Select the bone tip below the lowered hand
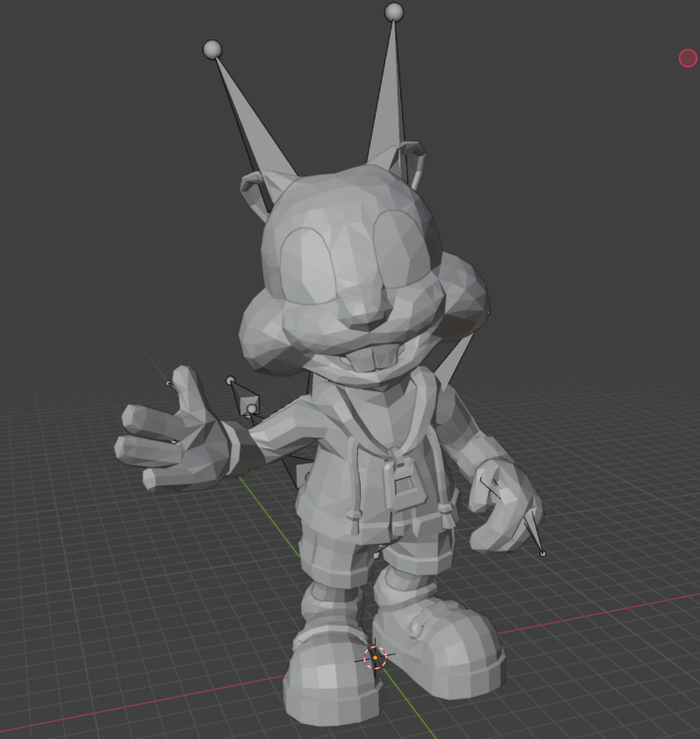The height and width of the screenshot is (739, 700). (x=543, y=554)
